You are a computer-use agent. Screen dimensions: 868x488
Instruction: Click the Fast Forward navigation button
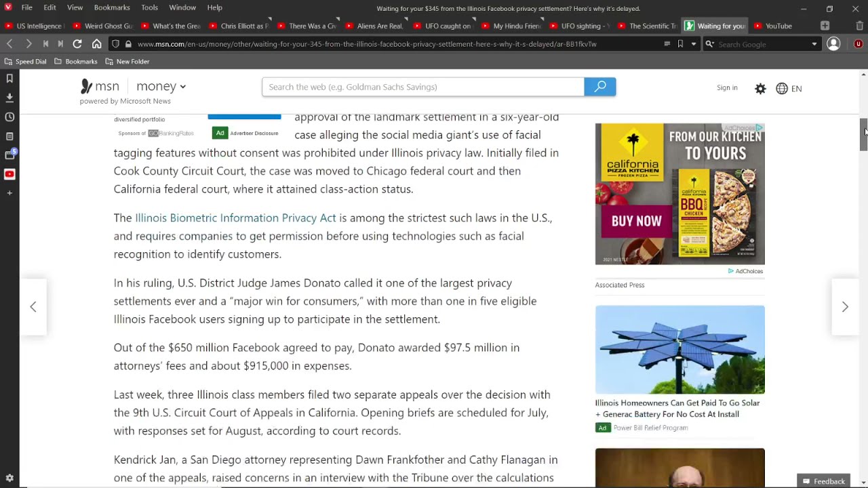(x=60, y=43)
